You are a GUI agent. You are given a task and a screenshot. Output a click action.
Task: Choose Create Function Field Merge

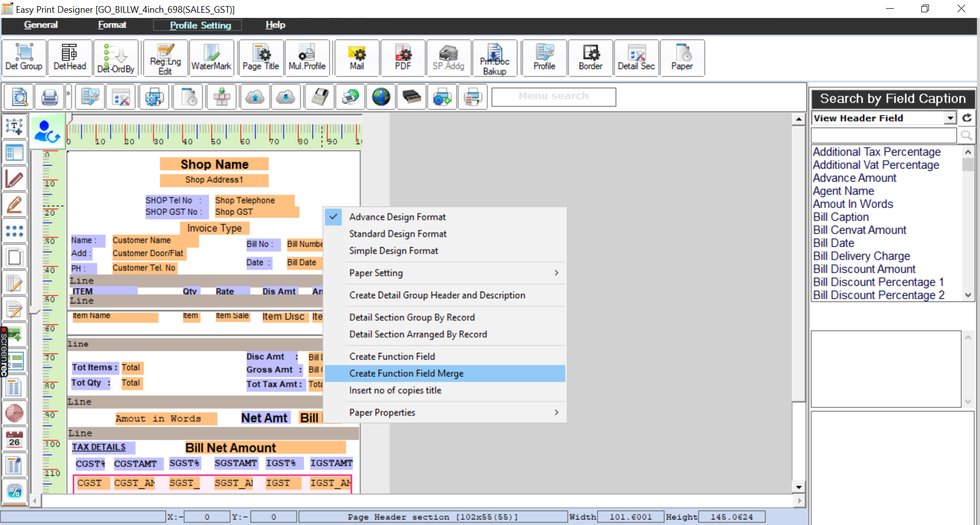406,373
